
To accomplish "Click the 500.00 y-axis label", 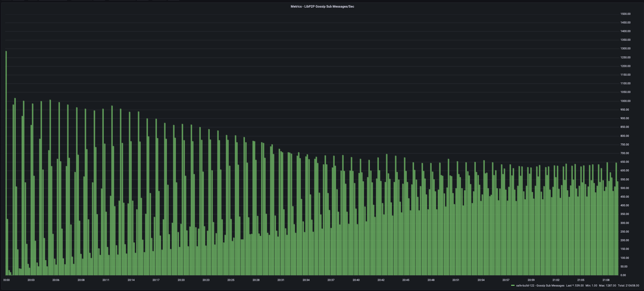I will [x=625, y=188].
